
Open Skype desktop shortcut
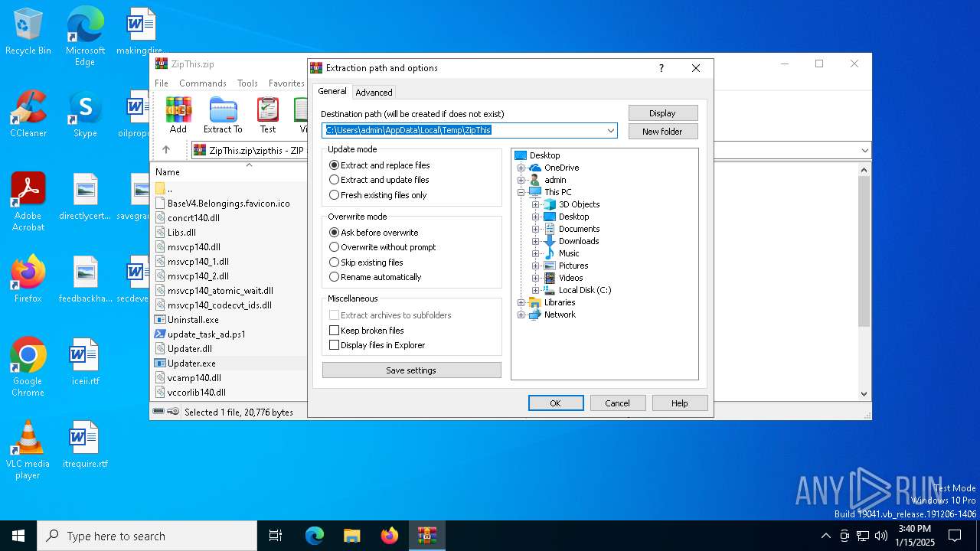(x=85, y=115)
